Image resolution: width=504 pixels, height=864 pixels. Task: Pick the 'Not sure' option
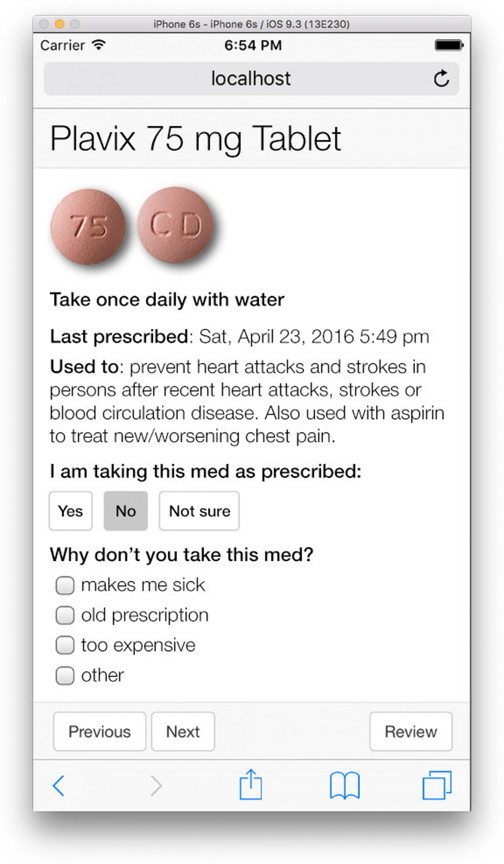(x=199, y=511)
